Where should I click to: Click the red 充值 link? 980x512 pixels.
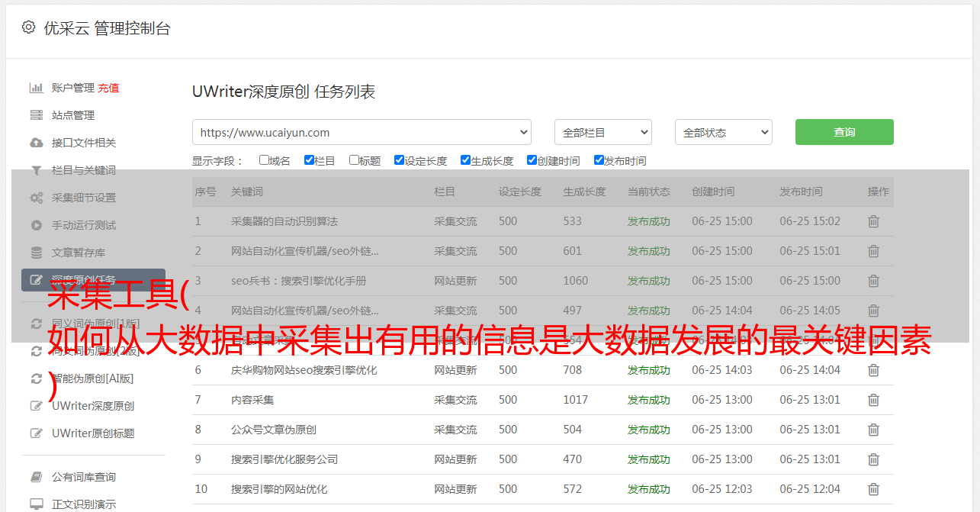108,88
